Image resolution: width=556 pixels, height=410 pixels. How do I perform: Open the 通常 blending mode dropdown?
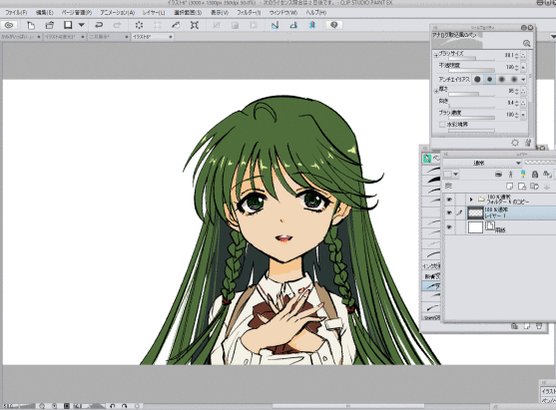(482, 163)
